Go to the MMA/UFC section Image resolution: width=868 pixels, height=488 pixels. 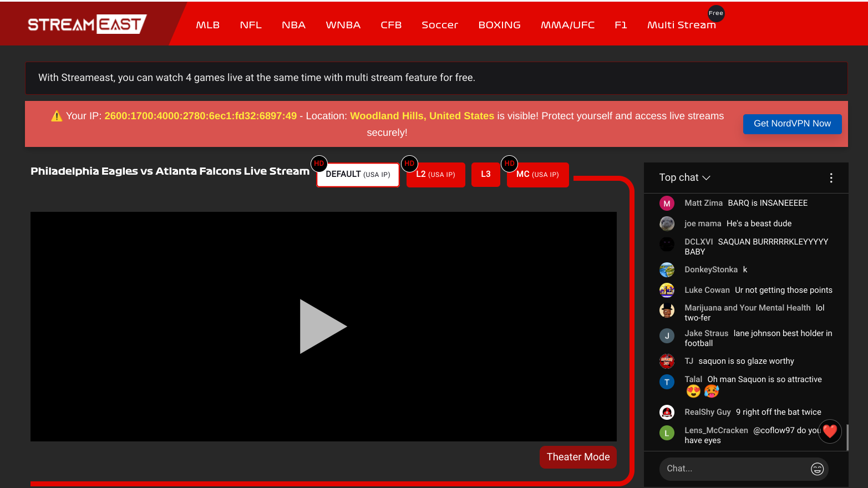click(x=567, y=25)
